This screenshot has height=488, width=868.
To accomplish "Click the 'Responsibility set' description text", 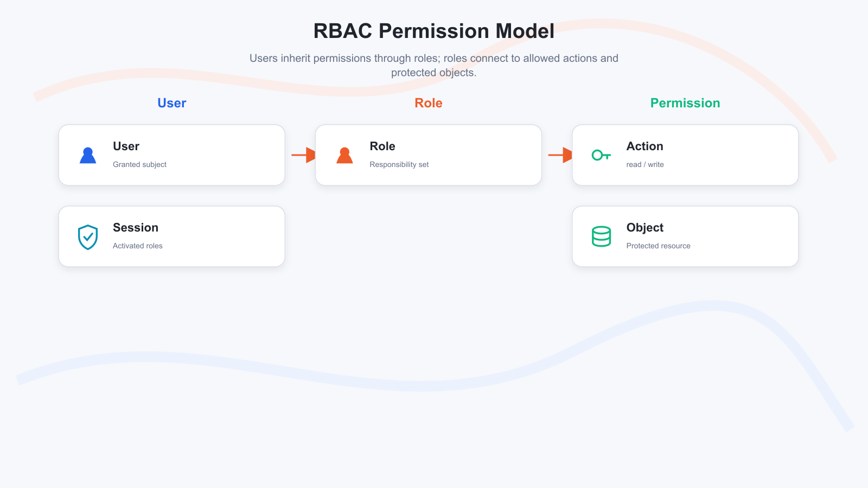I will [399, 164].
